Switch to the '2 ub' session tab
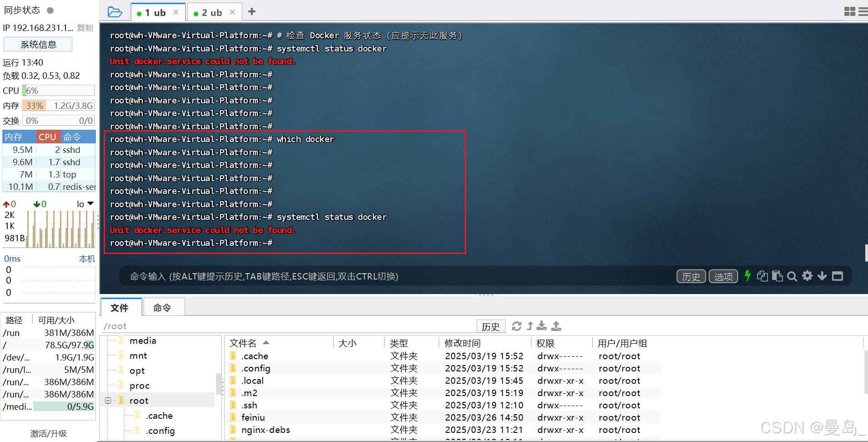Screen dimensions: 868x442 tap(212, 13)
